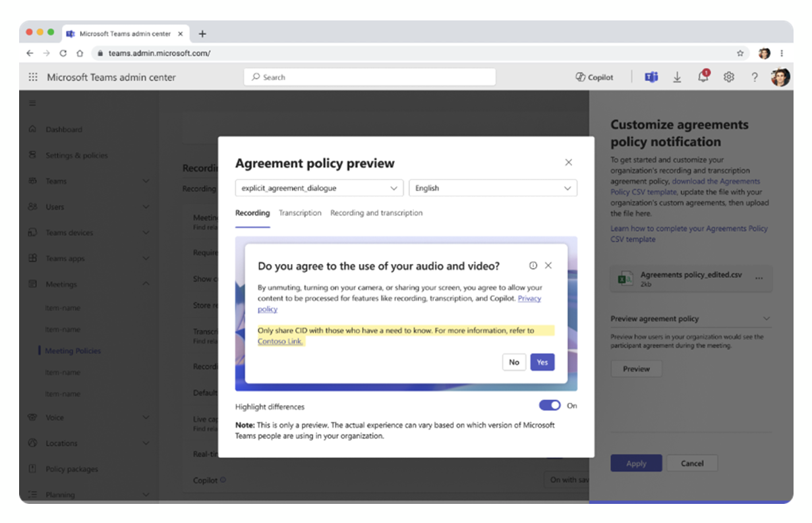Open the app launcher waffle icon
The width and height of the screenshot is (812, 523).
click(33, 77)
